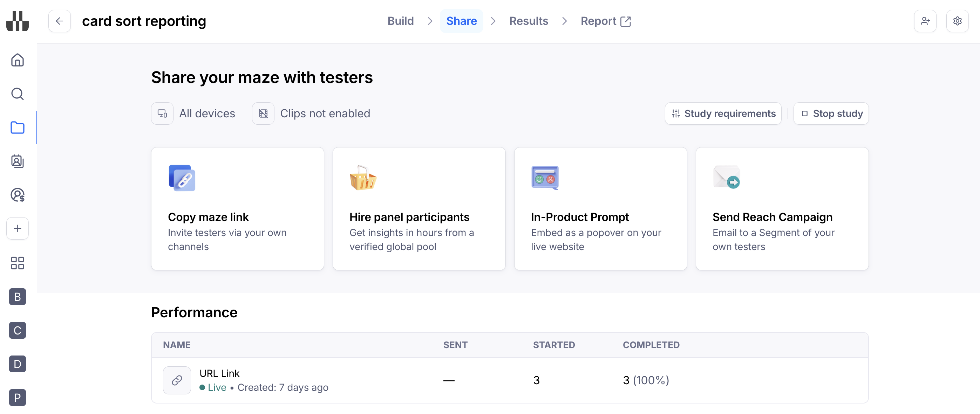Image resolution: width=980 pixels, height=414 pixels.
Task: Click the plus create-new button
Action: 18,228
